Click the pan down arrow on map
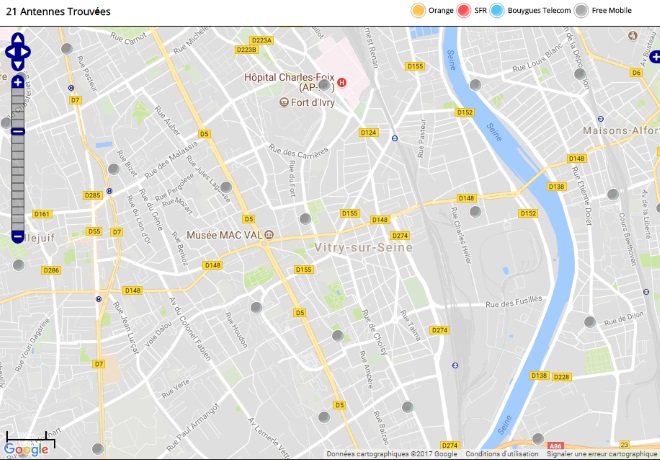660x460 pixels. click(18, 65)
